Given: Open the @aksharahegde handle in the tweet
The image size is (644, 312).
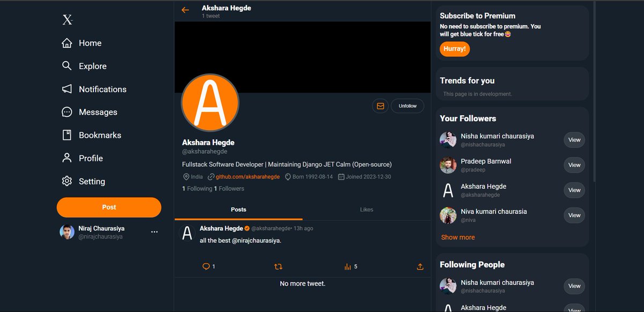Looking at the screenshot, I should tap(270, 228).
